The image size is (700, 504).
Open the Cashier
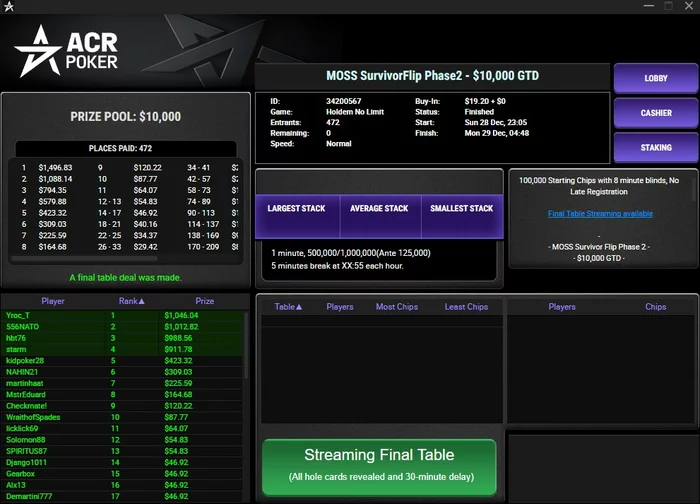[x=656, y=113]
